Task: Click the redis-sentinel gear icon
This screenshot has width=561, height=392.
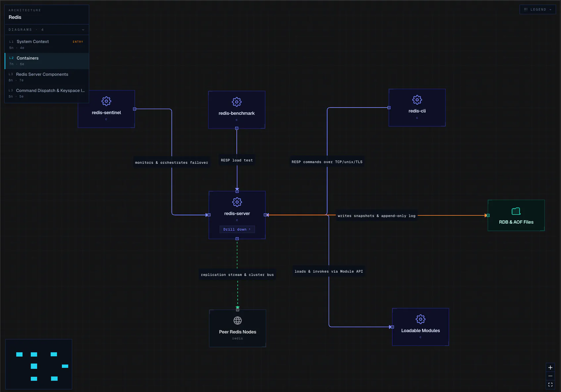Action: point(106,101)
